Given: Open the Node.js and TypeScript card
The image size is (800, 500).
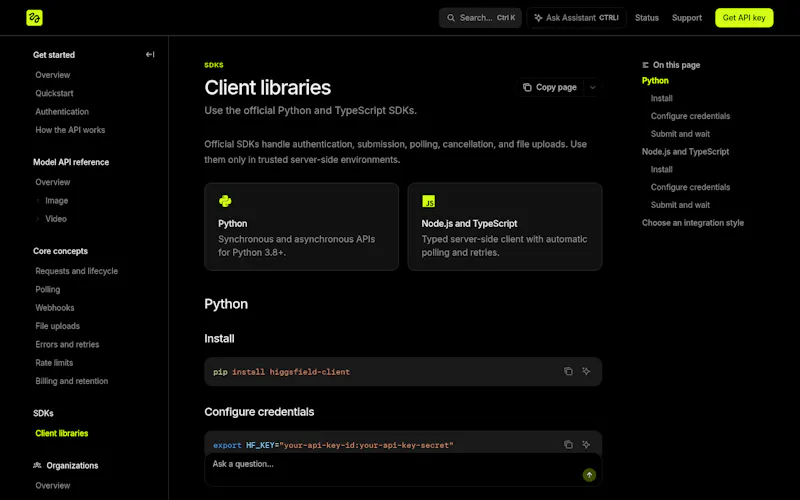Looking at the screenshot, I should pos(505,227).
